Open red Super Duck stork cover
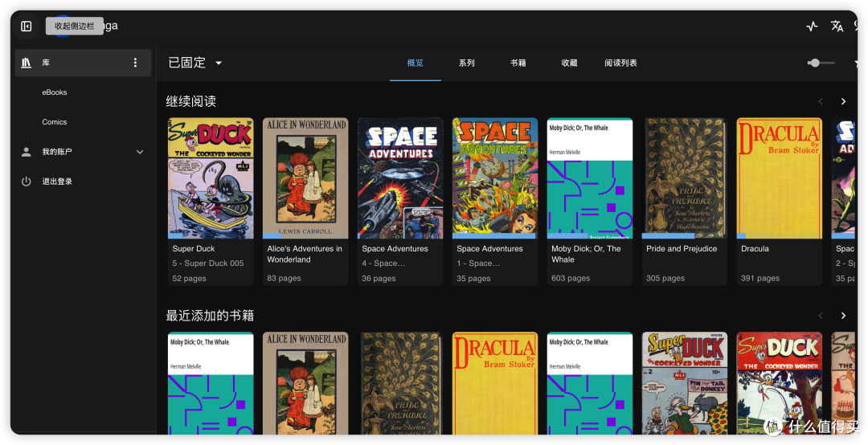The height and width of the screenshot is (445, 868). click(780, 383)
